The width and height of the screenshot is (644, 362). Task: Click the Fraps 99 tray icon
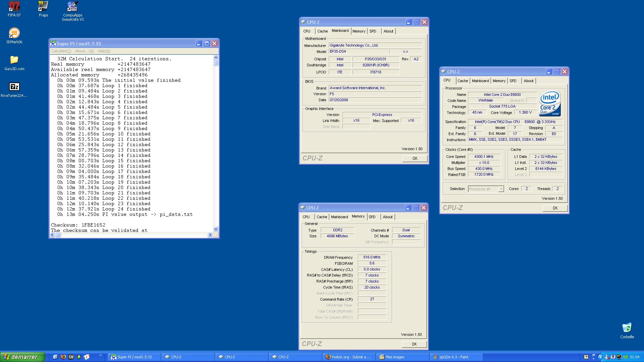[619, 357]
